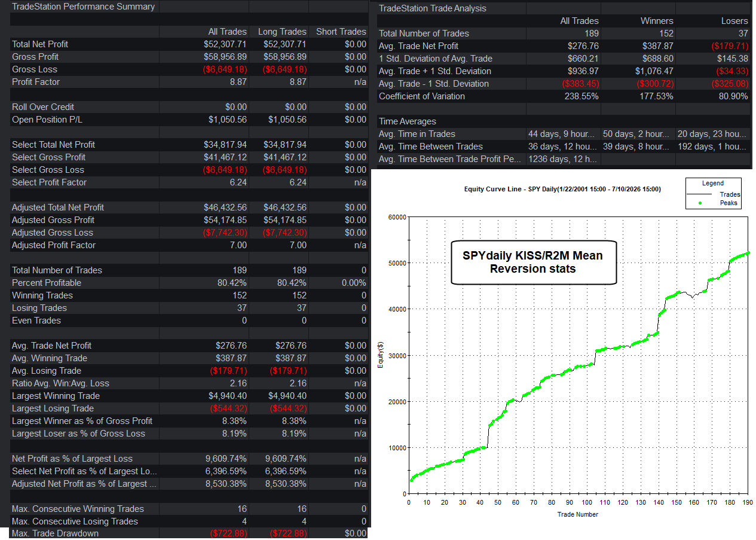Screen dimensions: 756x540
Task: Click the Time Averages section header
Action: pos(408,121)
